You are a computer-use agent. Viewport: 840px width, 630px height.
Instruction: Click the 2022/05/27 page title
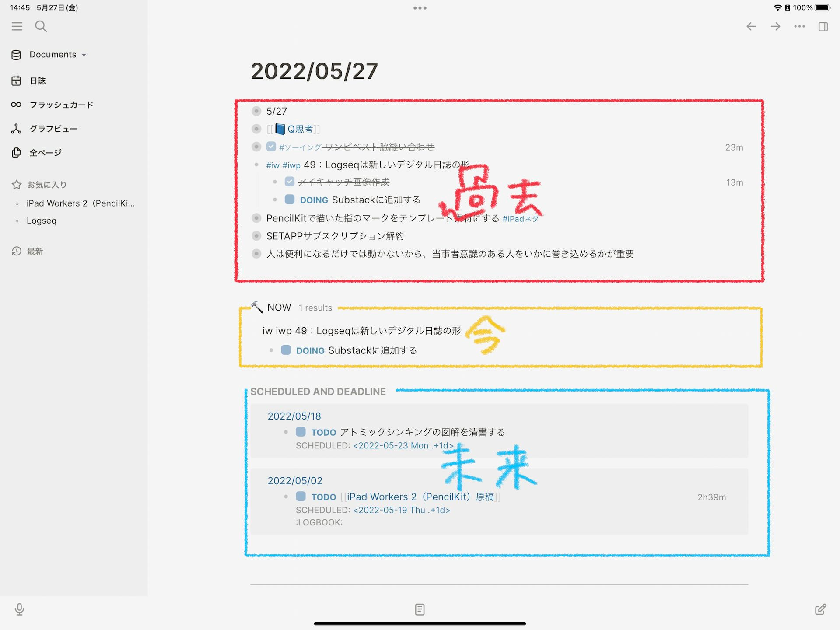tap(314, 71)
